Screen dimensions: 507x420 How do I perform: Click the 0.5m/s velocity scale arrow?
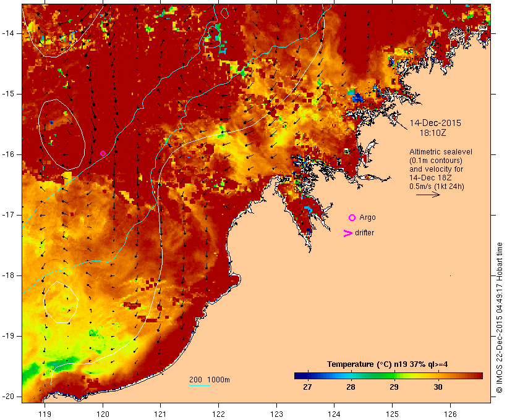coord(428,195)
